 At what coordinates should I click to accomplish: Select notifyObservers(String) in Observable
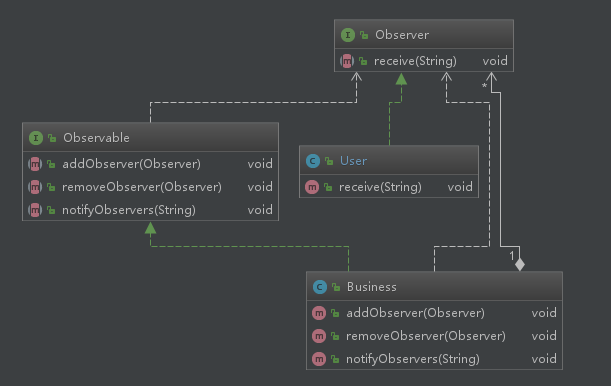coord(129,210)
